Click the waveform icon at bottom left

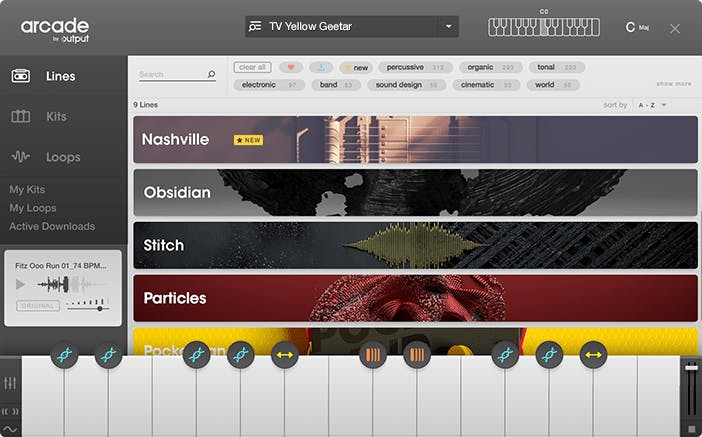10,429
